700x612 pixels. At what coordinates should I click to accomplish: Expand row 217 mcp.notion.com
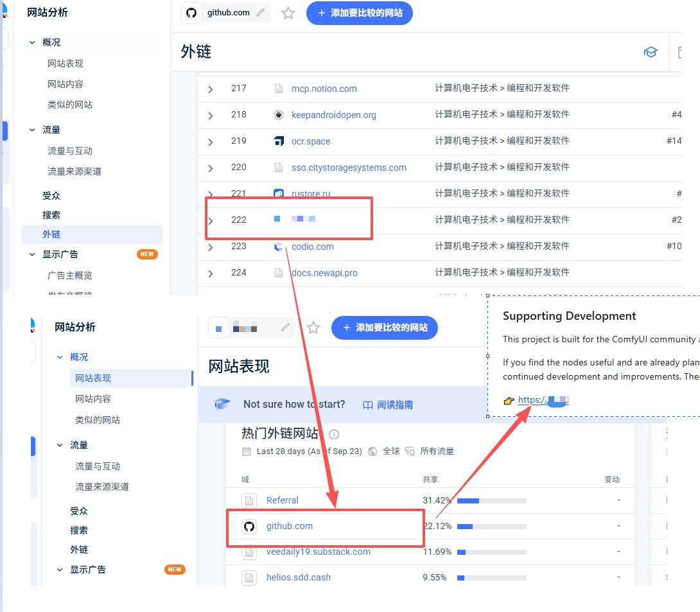click(x=210, y=89)
